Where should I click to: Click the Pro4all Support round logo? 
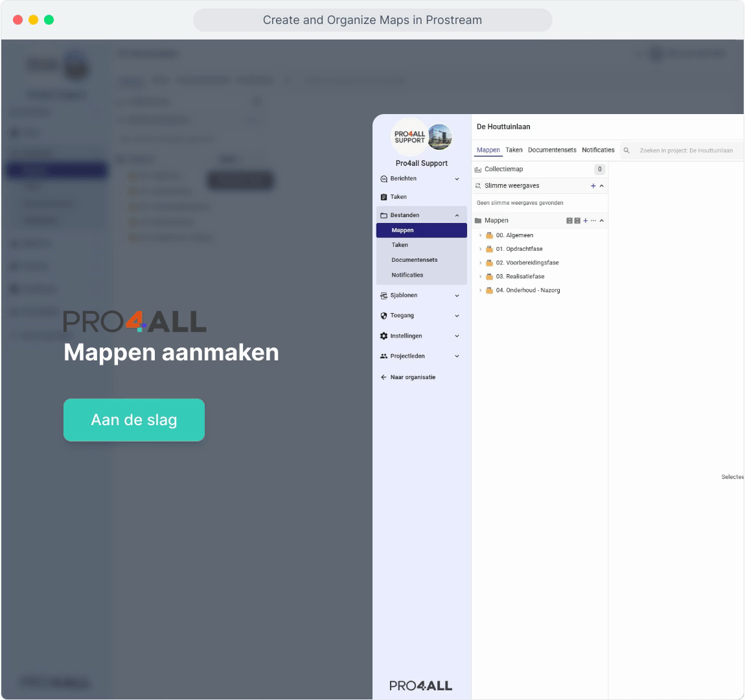pyautogui.click(x=409, y=137)
